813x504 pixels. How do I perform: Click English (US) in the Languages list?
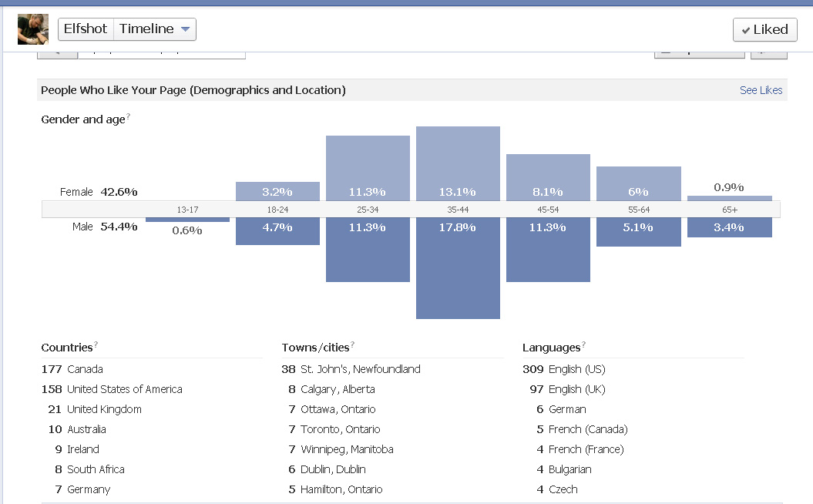tap(576, 369)
